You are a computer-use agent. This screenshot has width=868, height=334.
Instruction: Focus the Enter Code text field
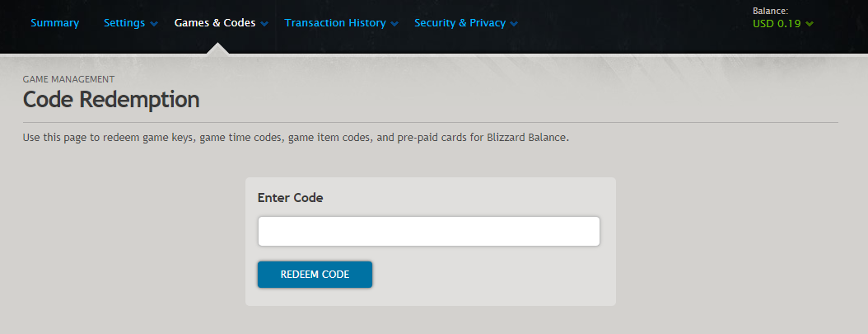428,231
